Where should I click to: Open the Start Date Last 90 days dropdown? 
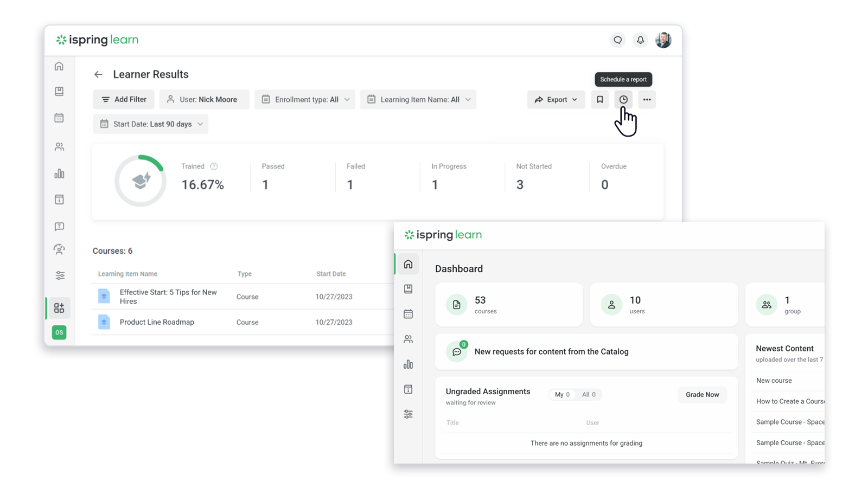(x=151, y=124)
